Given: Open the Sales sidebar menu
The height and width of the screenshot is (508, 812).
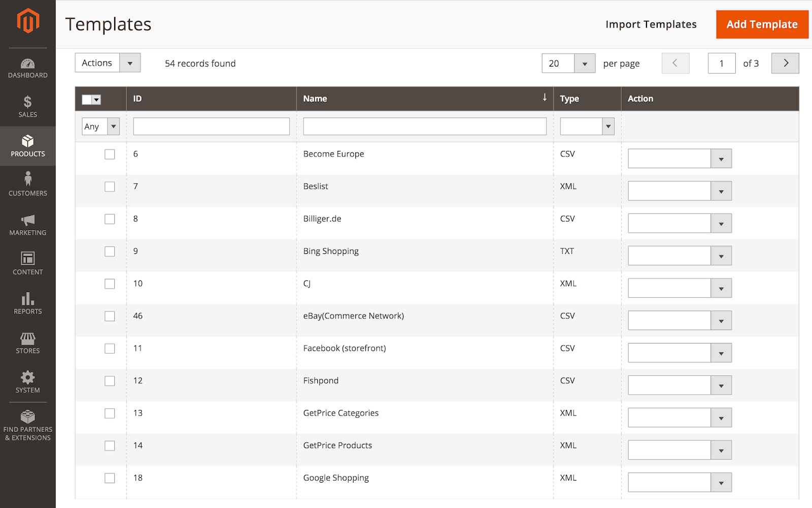Looking at the screenshot, I should (x=28, y=107).
